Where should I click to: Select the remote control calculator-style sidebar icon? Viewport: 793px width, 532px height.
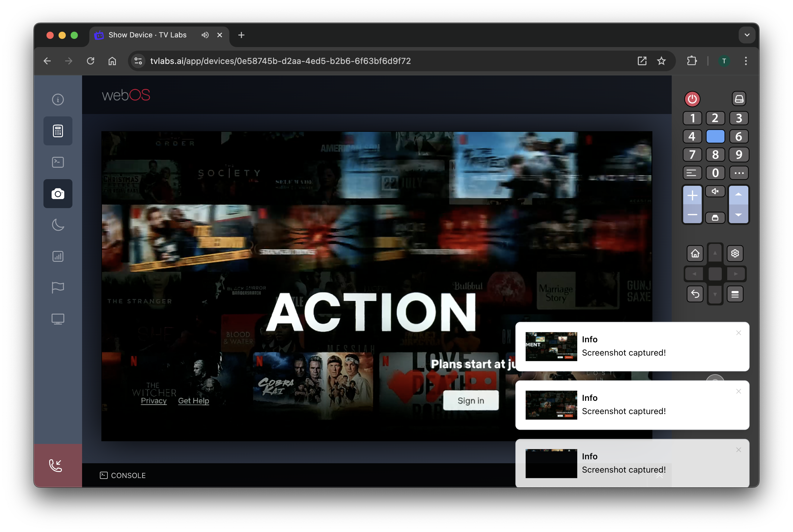[x=58, y=131]
